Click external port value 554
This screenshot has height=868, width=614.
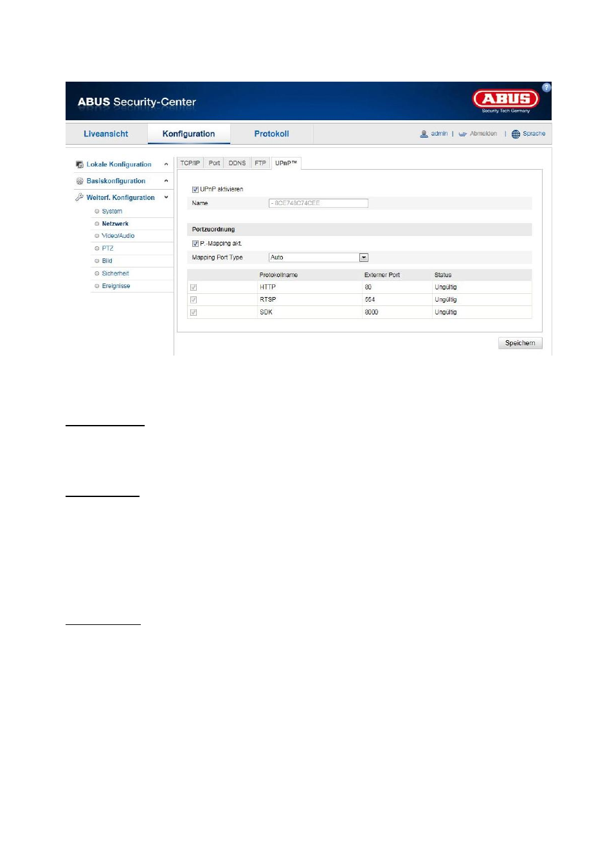(x=370, y=300)
